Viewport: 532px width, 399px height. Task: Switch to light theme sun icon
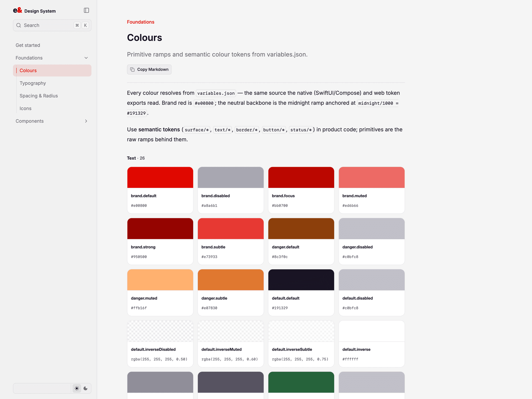point(77,388)
